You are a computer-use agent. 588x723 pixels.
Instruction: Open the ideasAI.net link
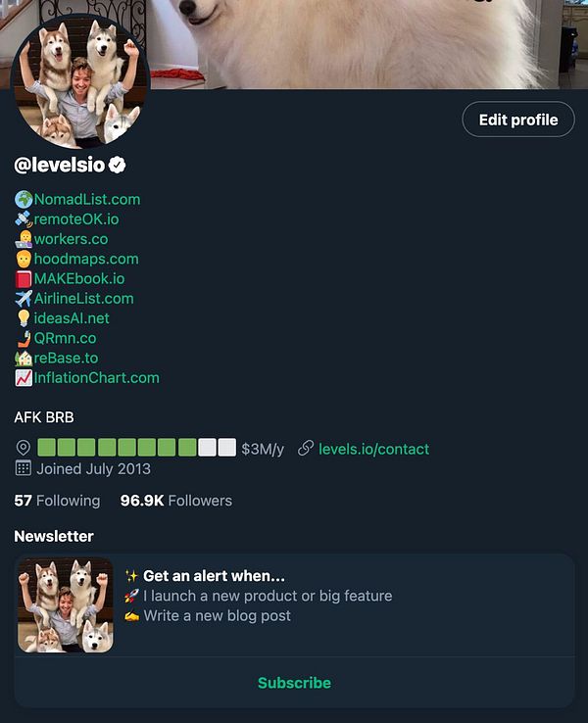[x=72, y=318]
